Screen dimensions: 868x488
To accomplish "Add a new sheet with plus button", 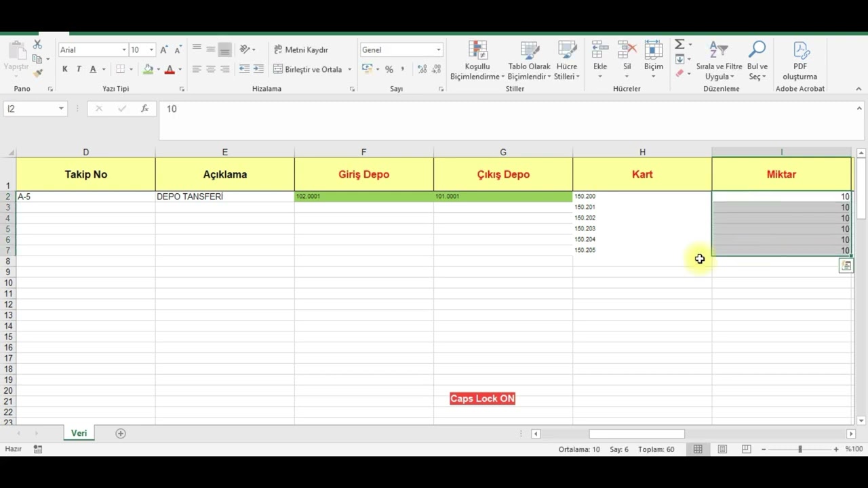I will coord(121,433).
